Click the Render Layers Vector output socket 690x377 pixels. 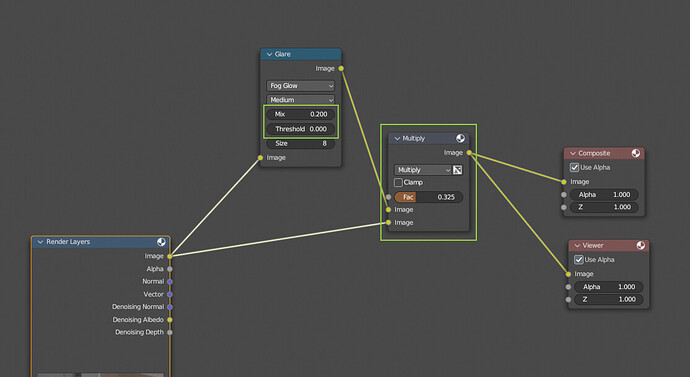coord(170,294)
